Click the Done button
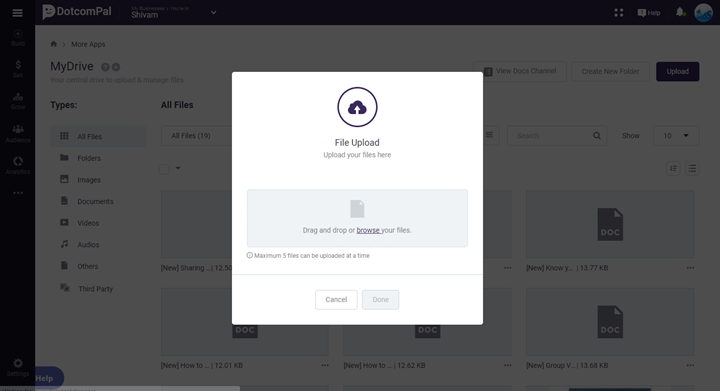720x391 pixels. pyautogui.click(x=380, y=300)
